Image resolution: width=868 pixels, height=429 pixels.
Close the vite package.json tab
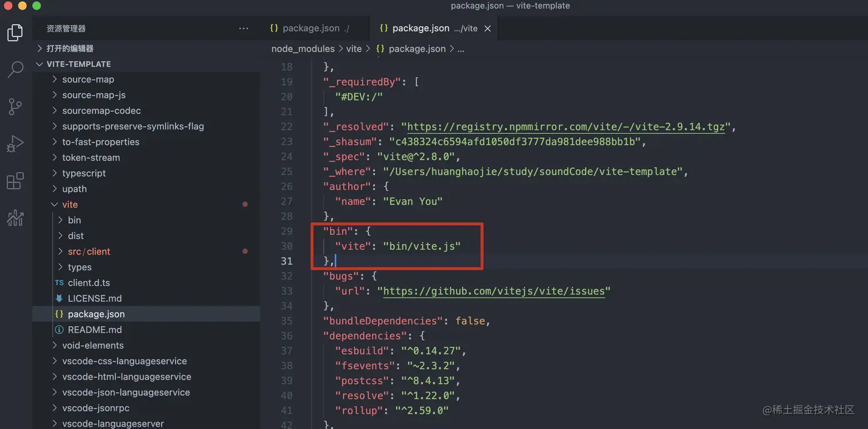487,28
